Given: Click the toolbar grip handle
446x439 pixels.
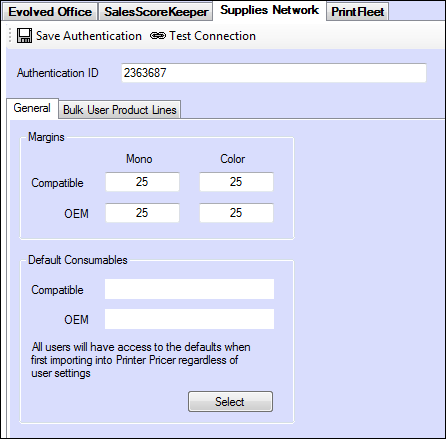Looking at the screenshot, I should pyautogui.click(x=10, y=35).
